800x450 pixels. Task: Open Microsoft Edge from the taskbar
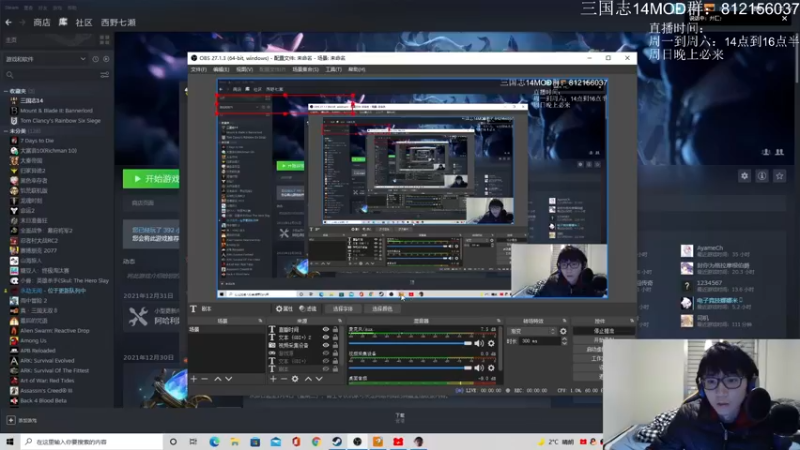click(x=214, y=442)
